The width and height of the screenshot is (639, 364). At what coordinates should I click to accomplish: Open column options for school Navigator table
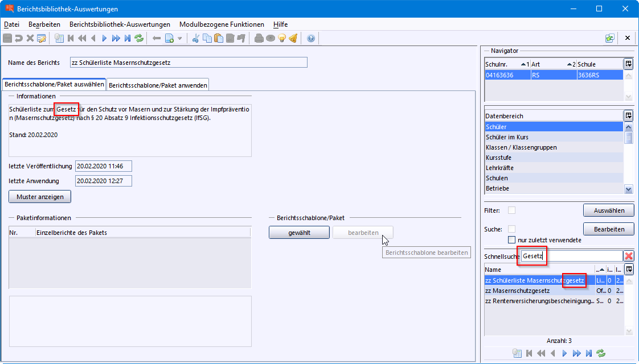628,64
